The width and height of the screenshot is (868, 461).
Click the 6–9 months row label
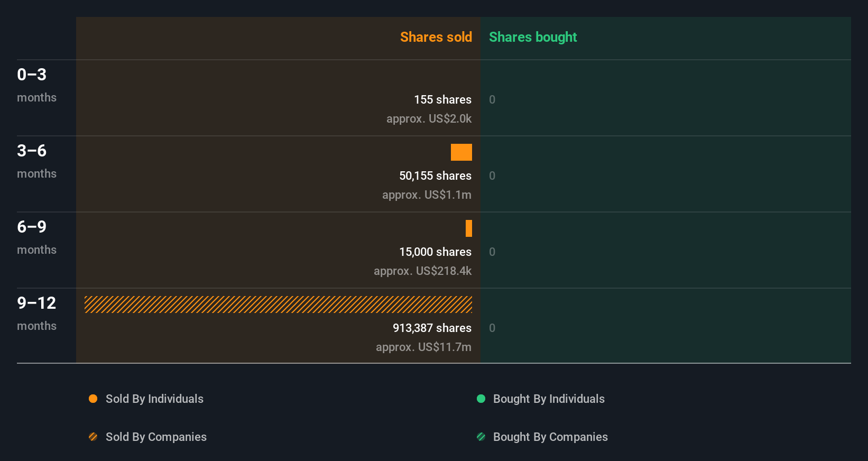pos(36,237)
